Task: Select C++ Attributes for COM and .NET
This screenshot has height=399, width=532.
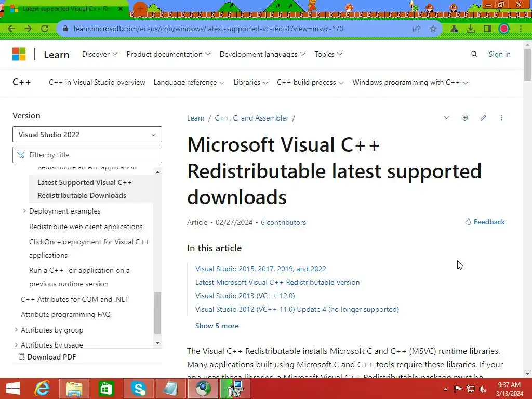Action: pos(75,299)
